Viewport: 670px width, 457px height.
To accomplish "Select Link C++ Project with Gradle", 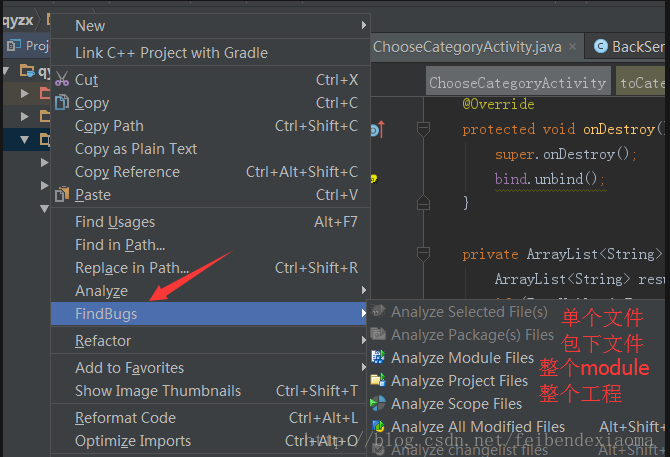I will 171,53.
